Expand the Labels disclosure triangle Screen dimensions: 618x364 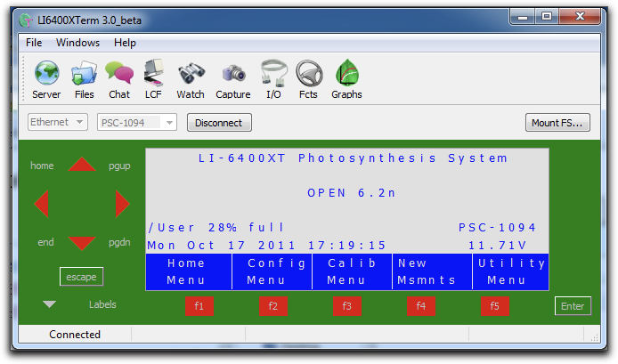coord(49,304)
